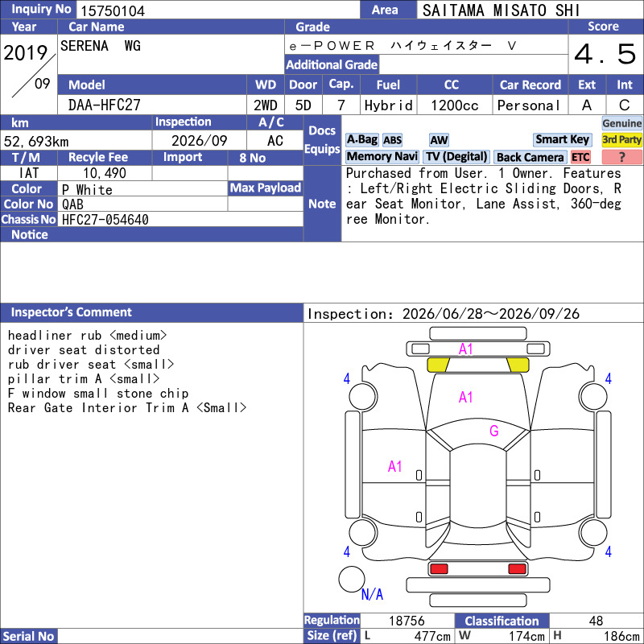This screenshot has height=644, width=644.
Task: Click the yellow 3rd Party tag
Action: coord(621,140)
